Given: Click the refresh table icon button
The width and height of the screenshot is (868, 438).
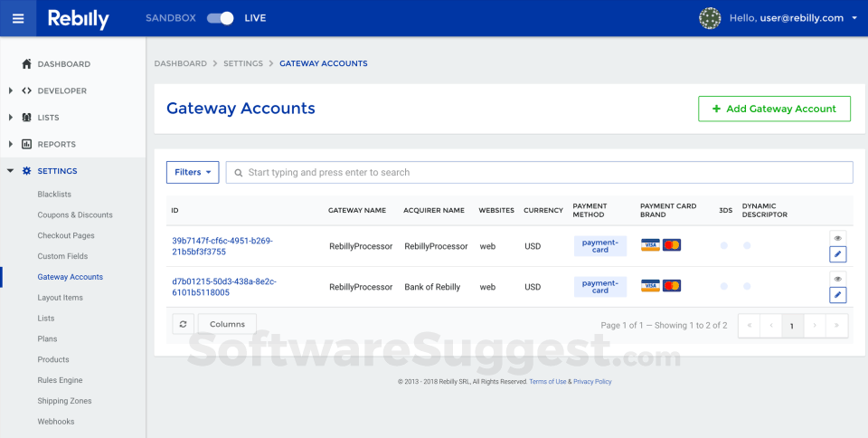Looking at the screenshot, I should tap(182, 324).
